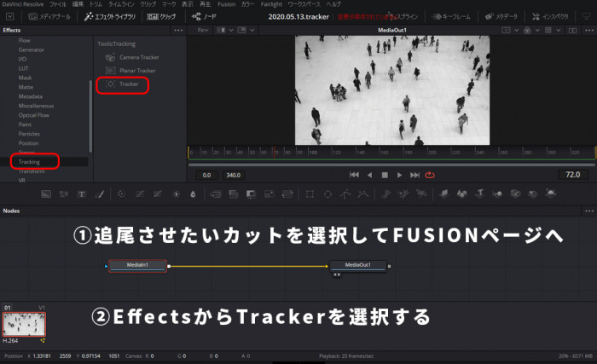Add a pRender particle node
This screenshot has width=597, height=364.
(421, 194)
